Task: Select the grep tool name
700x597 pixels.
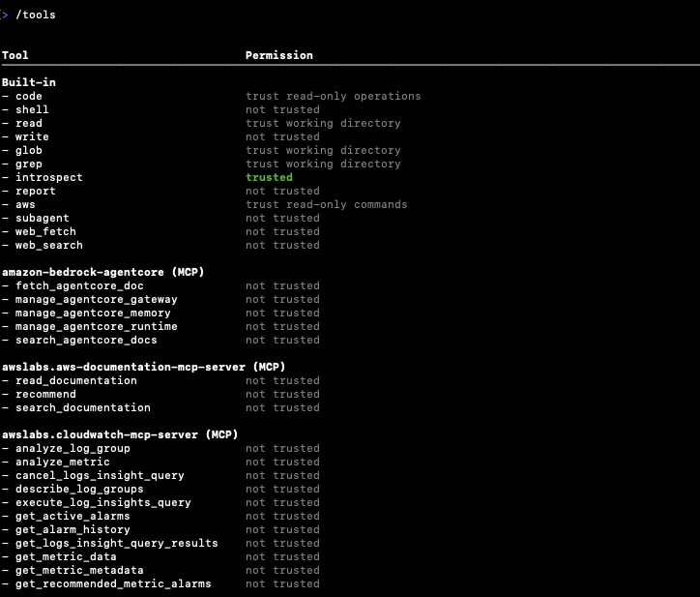Action: 29,164
